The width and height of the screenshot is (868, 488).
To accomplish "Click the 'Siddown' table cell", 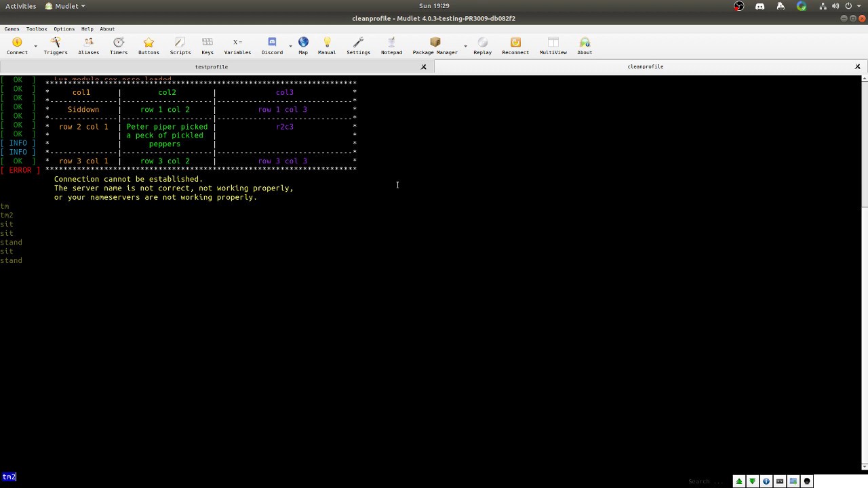I will [83, 109].
